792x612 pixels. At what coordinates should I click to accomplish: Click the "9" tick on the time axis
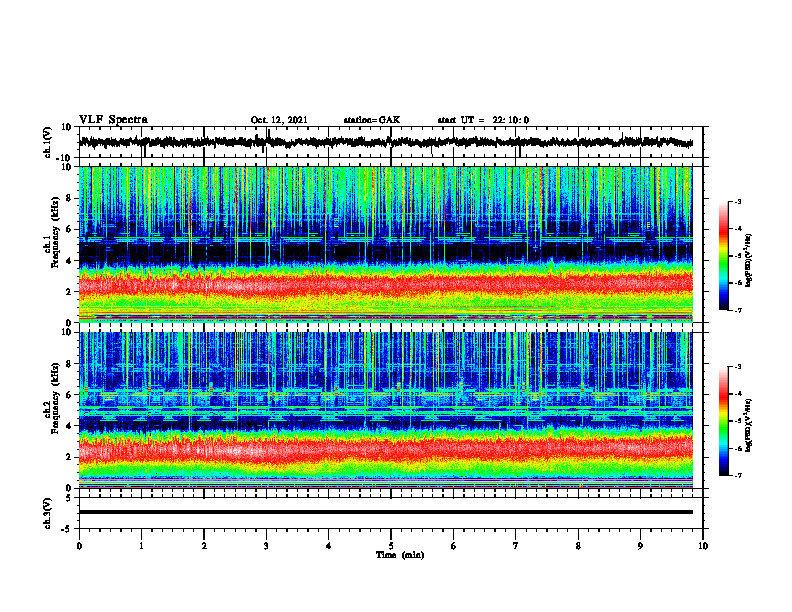[x=640, y=546]
